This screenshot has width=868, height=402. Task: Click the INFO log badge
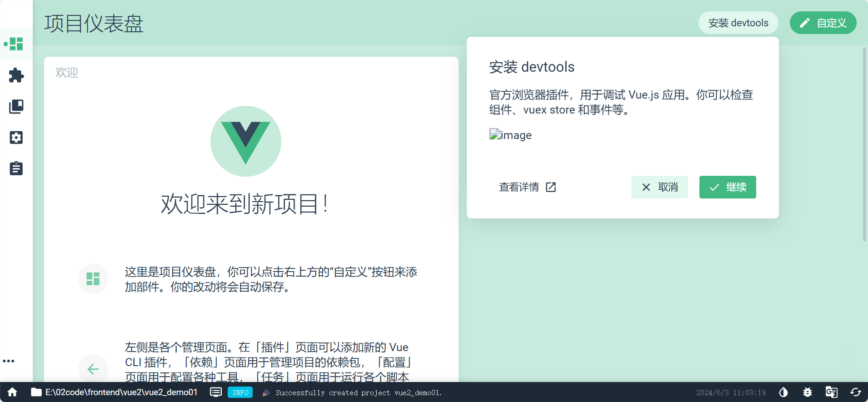click(x=240, y=392)
